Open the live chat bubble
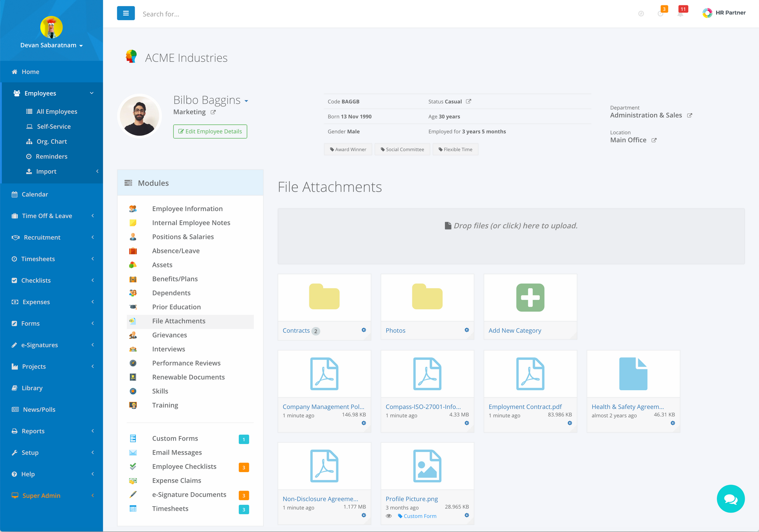 731,499
